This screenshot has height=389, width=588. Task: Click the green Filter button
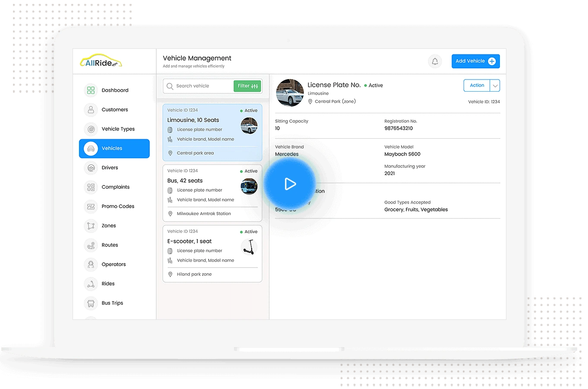(247, 86)
